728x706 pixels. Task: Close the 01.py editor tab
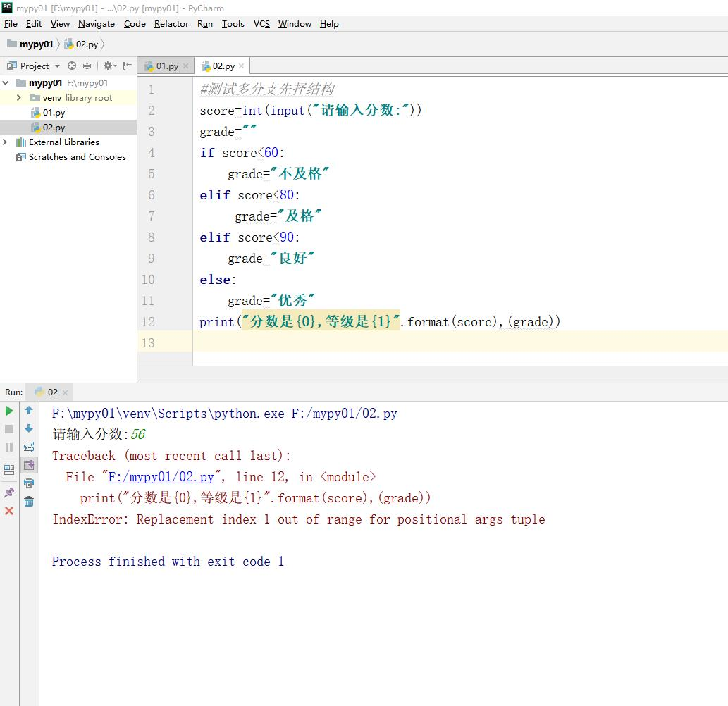pos(186,66)
